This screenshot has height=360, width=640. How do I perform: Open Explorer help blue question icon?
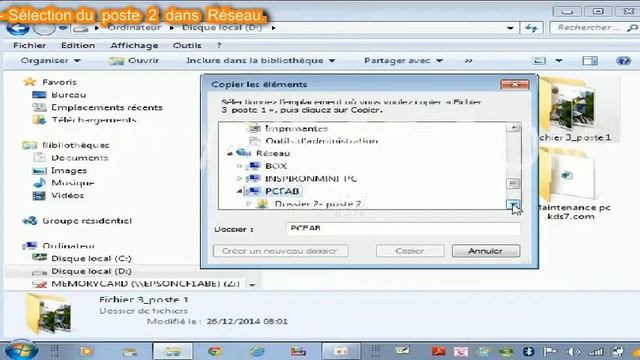623,60
